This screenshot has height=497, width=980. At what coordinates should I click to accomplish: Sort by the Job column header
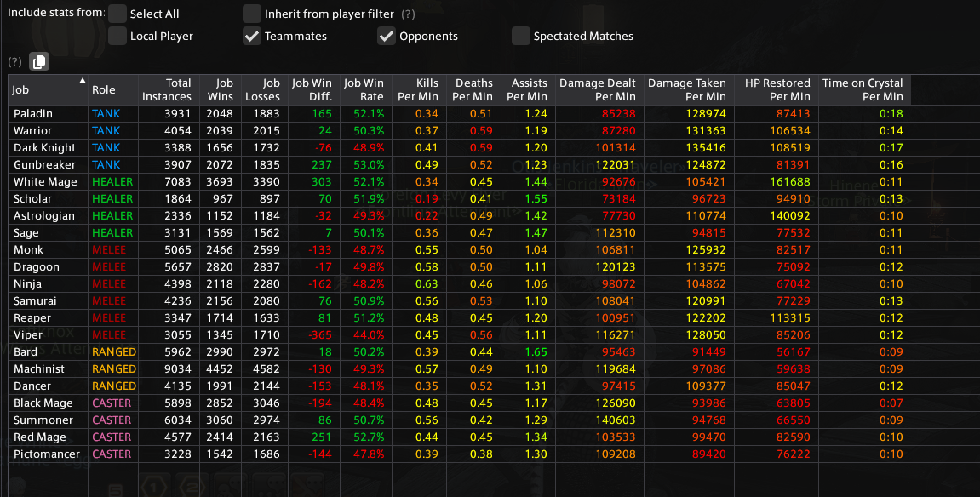click(x=49, y=90)
